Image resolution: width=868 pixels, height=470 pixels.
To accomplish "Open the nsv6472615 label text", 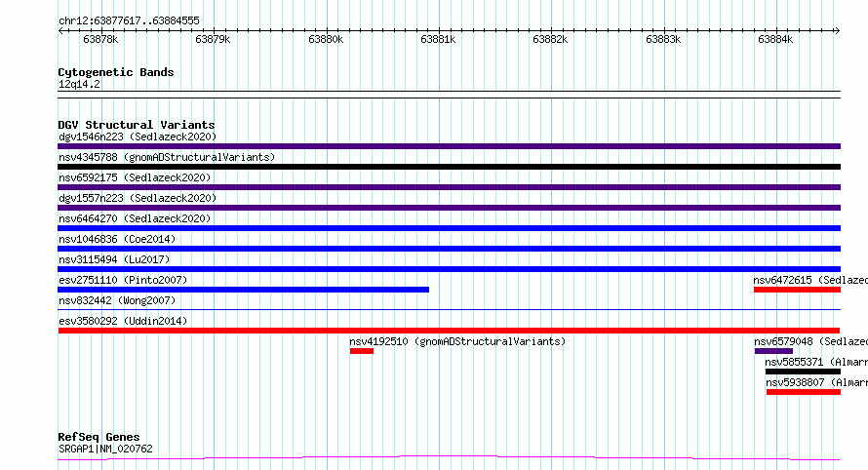I will pyautogui.click(x=810, y=280).
